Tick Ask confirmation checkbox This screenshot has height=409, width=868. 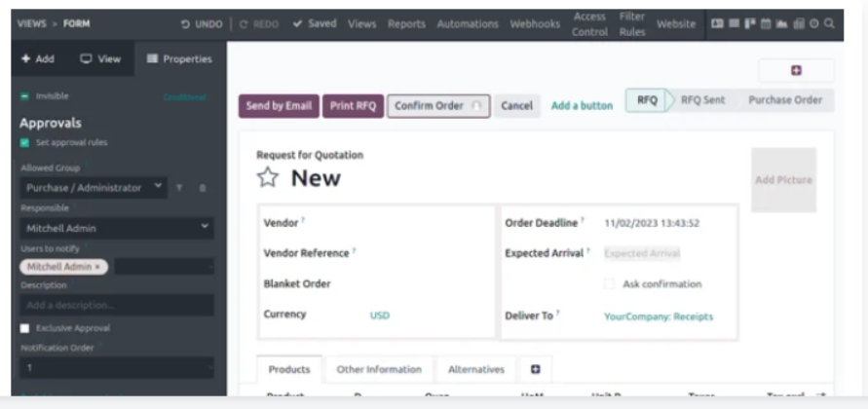610,284
